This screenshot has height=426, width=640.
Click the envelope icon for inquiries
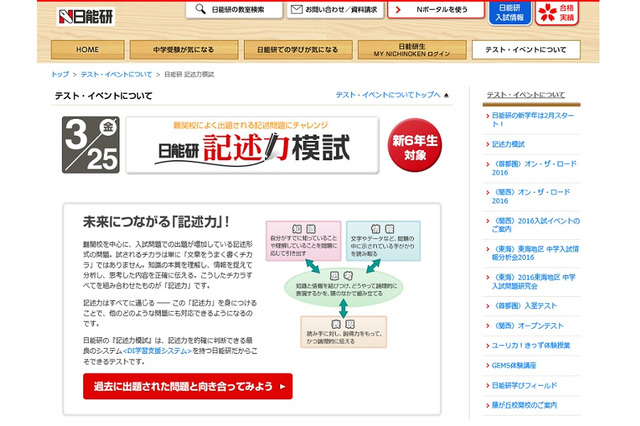pos(296,9)
